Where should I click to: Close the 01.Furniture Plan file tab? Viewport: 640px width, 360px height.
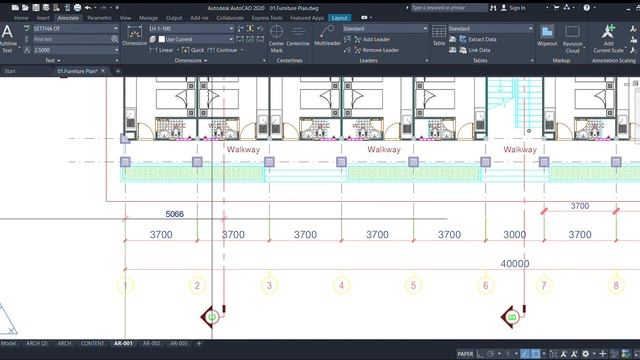(x=103, y=71)
